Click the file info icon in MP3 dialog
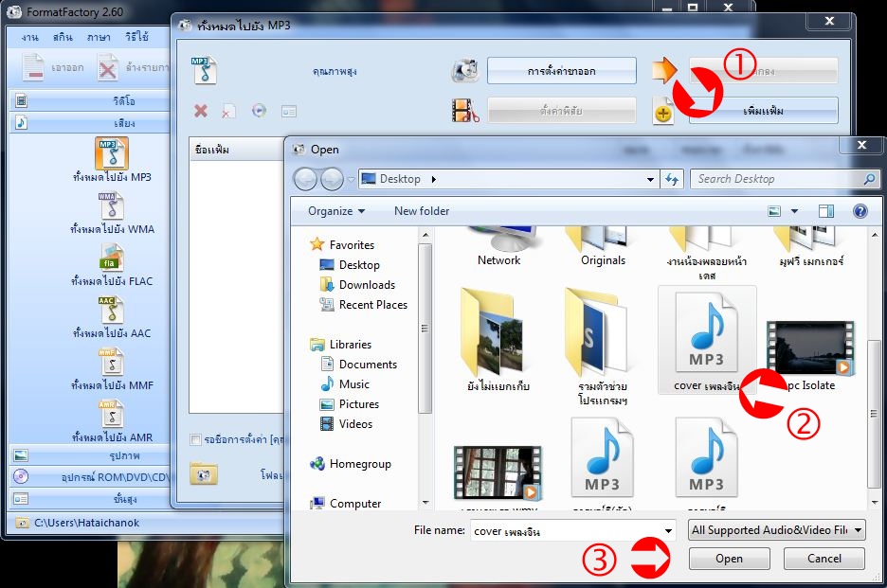This screenshot has width=887, height=588. [x=289, y=111]
